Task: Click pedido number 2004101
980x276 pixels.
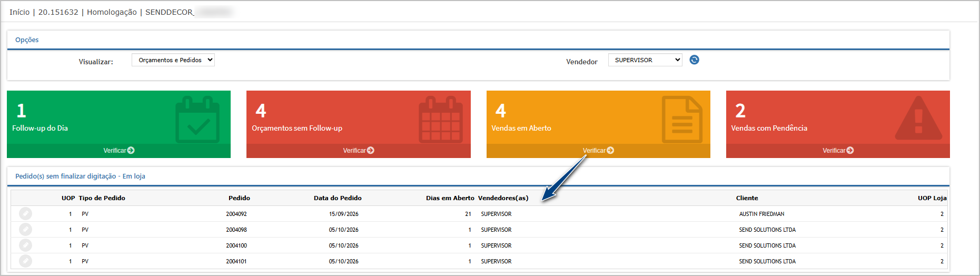Action: [236, 261]
